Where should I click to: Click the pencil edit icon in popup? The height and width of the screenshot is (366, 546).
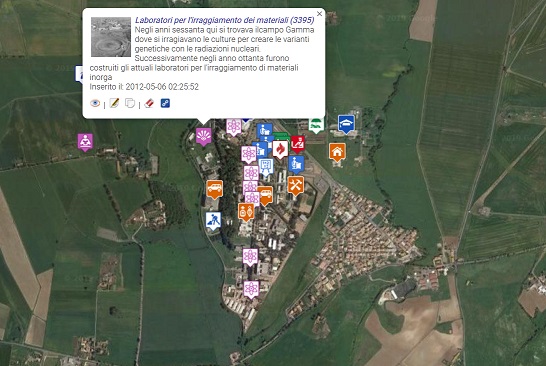click(x=114, y=103)
